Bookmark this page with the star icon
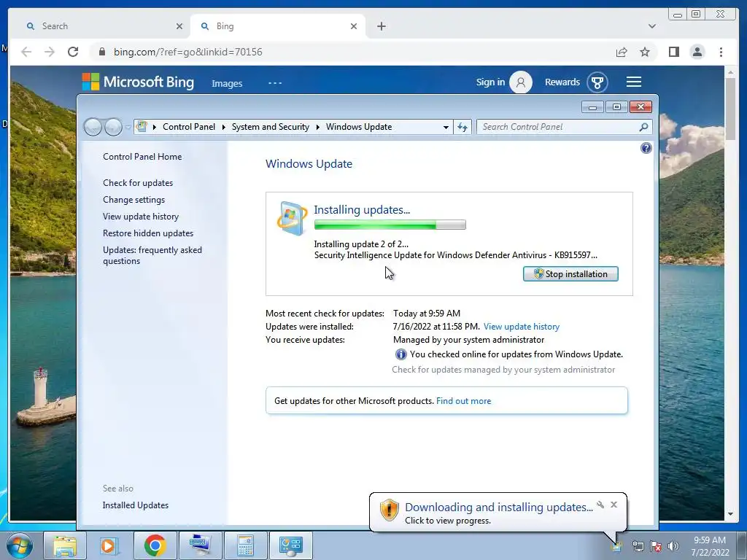 [645, 52]
